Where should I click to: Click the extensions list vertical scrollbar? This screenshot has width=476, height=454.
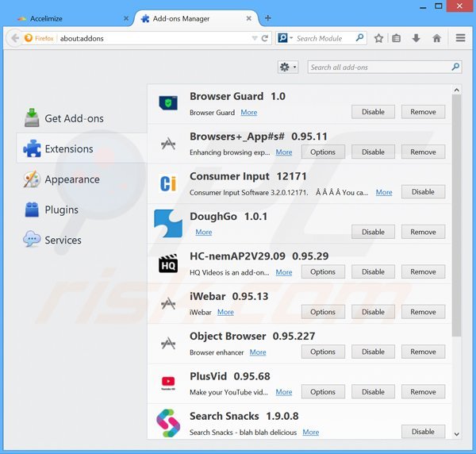coord(455,238)
